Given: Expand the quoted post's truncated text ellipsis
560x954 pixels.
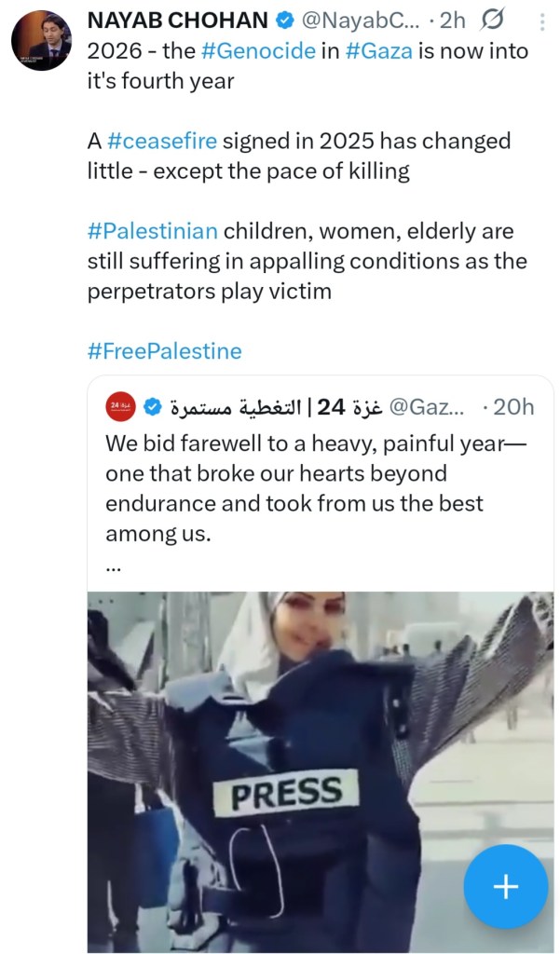Looking at the screenshot, I should (113, 565).
